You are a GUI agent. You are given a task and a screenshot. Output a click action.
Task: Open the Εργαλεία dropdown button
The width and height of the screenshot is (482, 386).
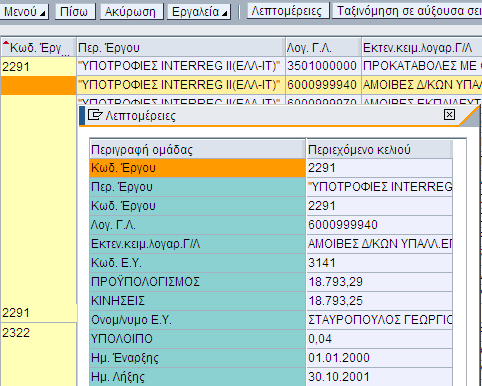[x=199, y=12]
